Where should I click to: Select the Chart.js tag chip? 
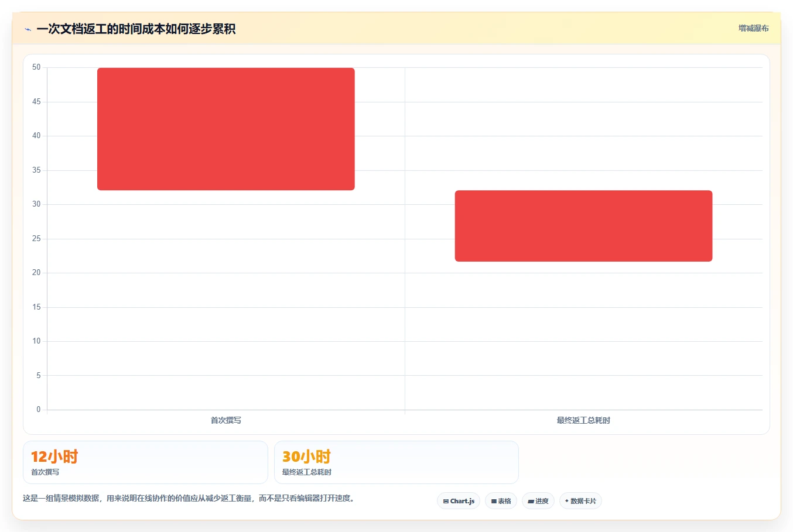point(459,501)
